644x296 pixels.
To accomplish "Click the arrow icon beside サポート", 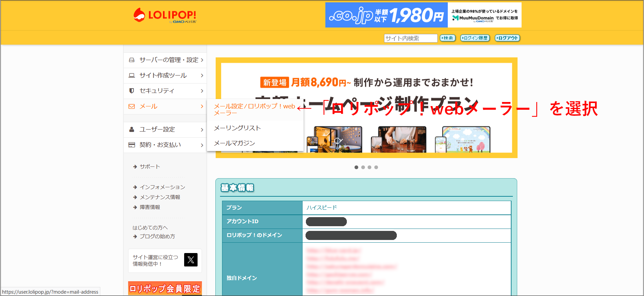I will coord(135,167).
